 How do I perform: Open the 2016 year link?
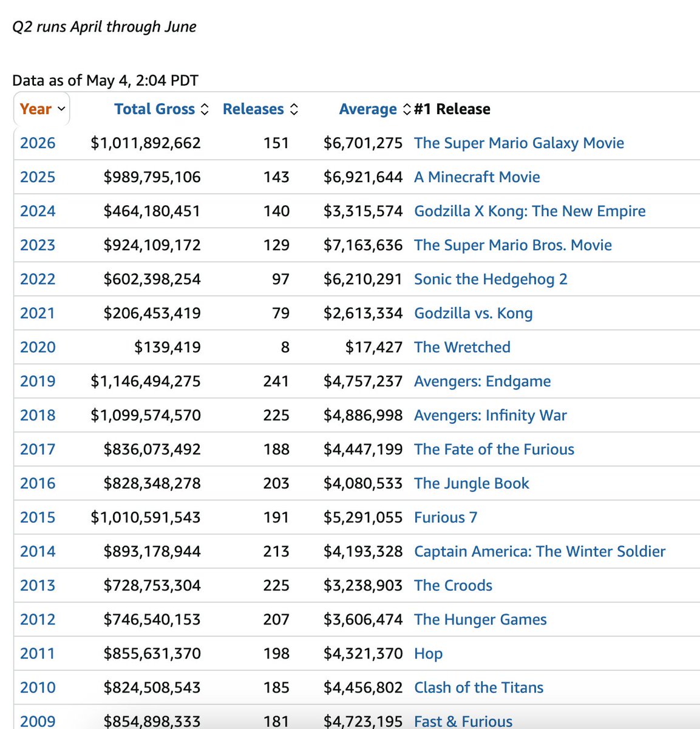click(x=38, y=484)
